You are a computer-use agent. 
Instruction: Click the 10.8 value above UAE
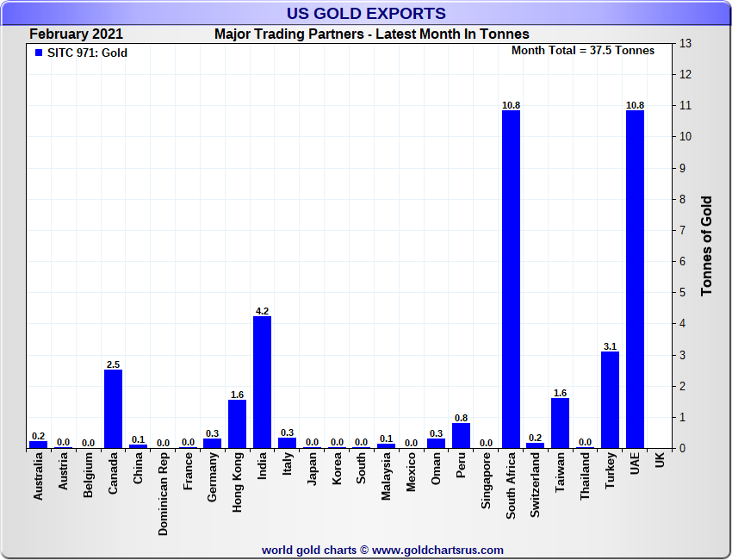tap(635, 106)
